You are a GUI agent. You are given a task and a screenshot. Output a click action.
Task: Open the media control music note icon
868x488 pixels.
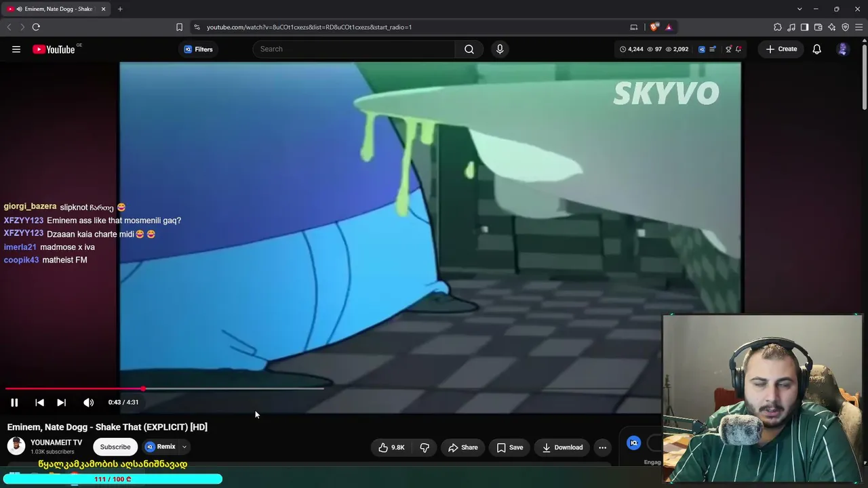pos(791,27)
